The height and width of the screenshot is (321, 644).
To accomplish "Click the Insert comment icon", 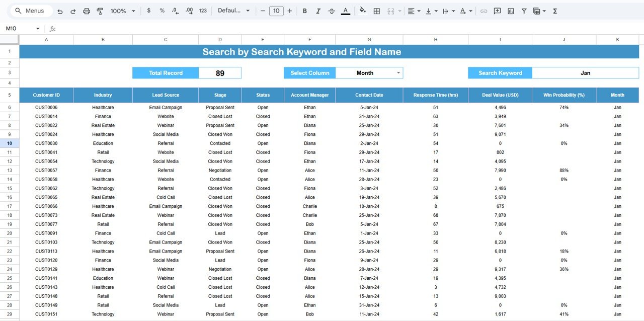I will [497, 11].
